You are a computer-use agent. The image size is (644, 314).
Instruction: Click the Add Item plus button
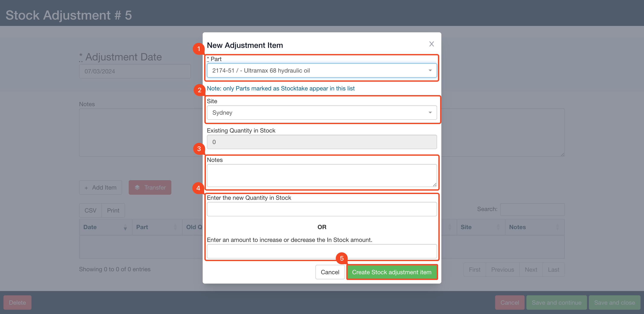101,187
